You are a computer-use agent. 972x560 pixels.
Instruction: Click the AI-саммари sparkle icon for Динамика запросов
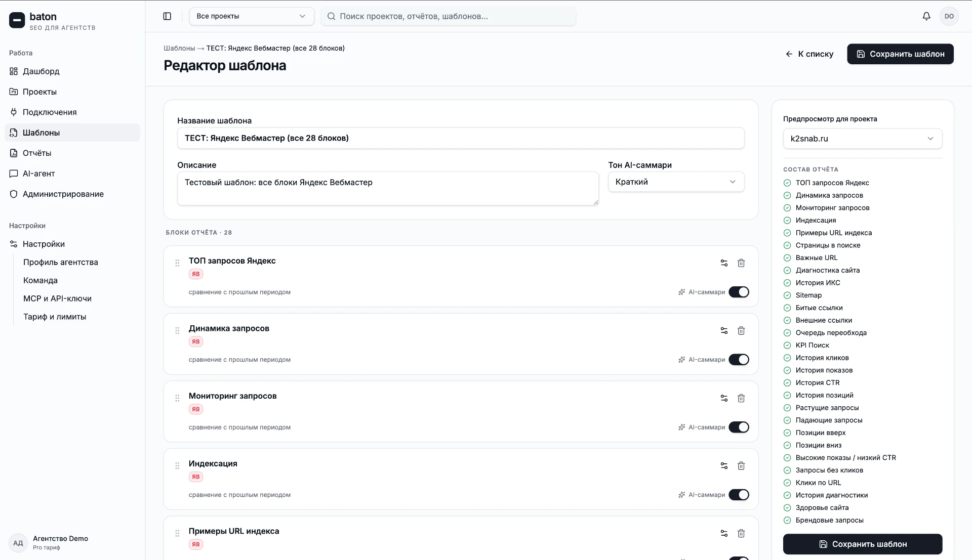(682, 360)
